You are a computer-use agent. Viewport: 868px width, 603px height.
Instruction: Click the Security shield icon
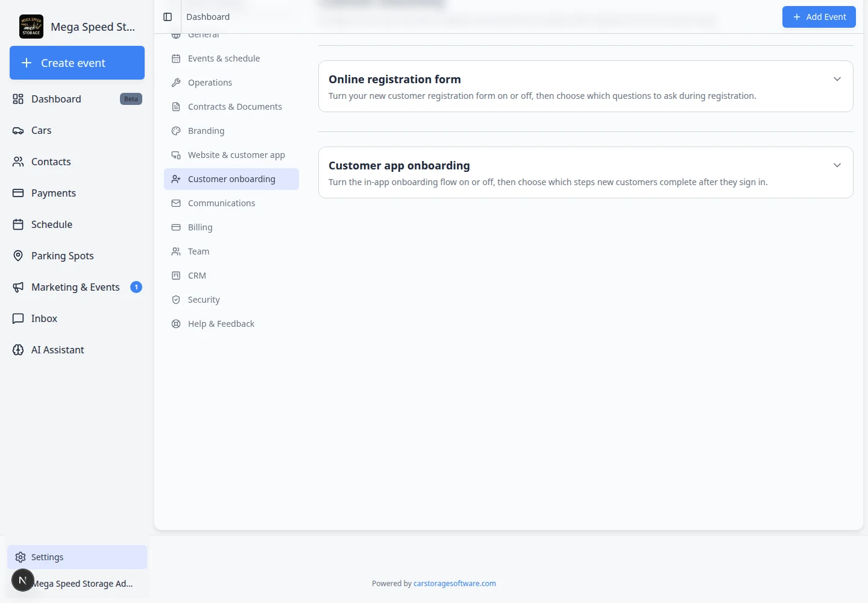(x=176, y=300)
